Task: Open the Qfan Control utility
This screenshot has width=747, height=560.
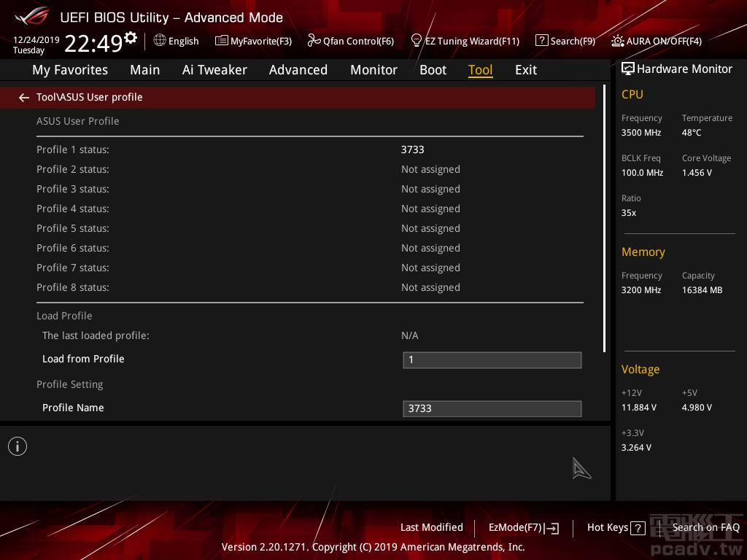Action: tap(350, 41)
